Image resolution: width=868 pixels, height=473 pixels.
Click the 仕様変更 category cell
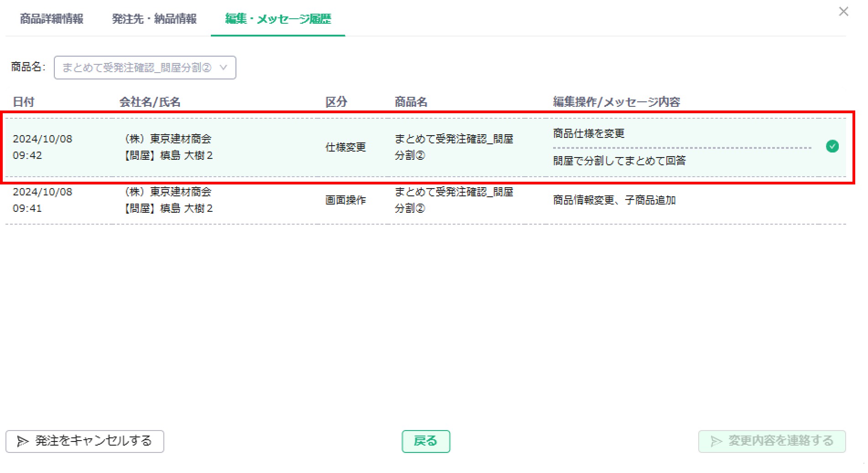point(345,147)
